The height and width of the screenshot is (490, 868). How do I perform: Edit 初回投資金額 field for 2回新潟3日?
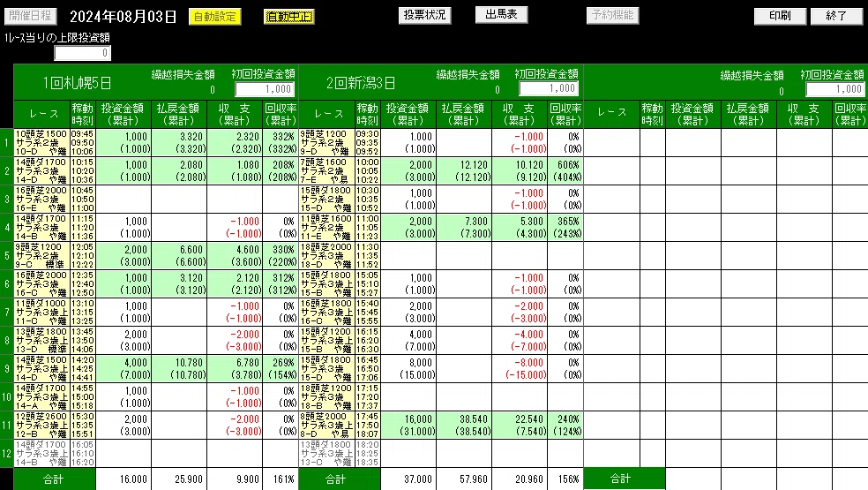tap(550, 88)
